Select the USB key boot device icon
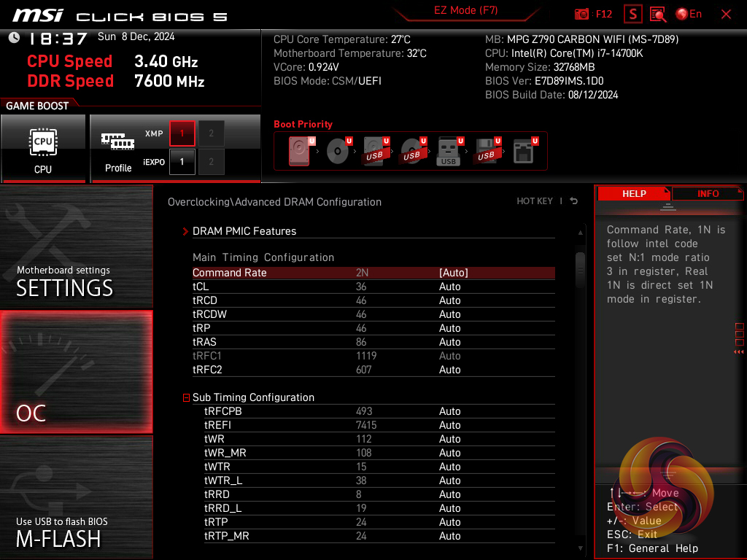 (449, 152)
